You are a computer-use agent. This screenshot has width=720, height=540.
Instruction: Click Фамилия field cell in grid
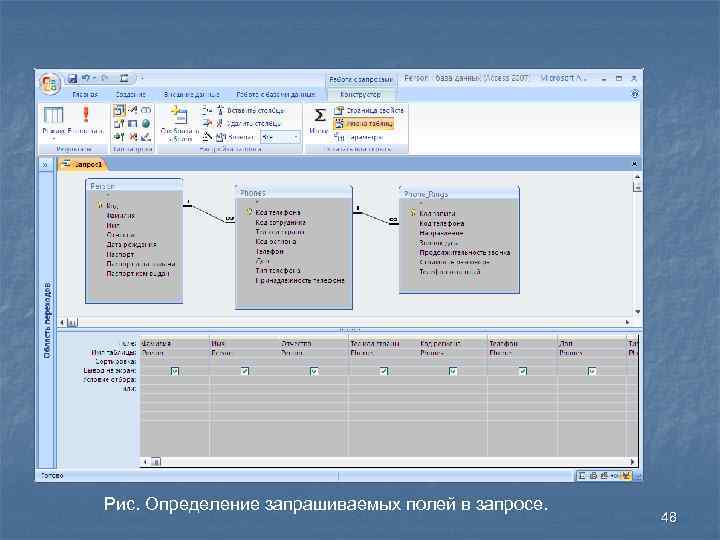tap(174, 343)
